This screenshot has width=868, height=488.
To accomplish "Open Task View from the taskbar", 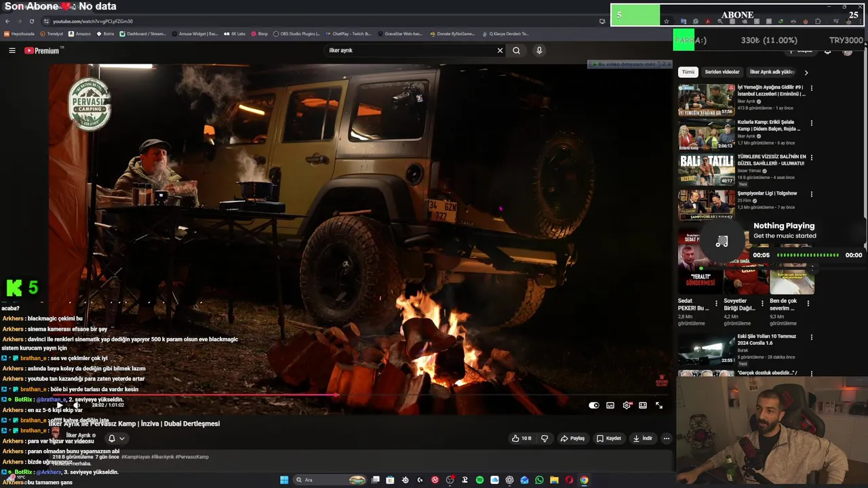I will coord(375,480).
